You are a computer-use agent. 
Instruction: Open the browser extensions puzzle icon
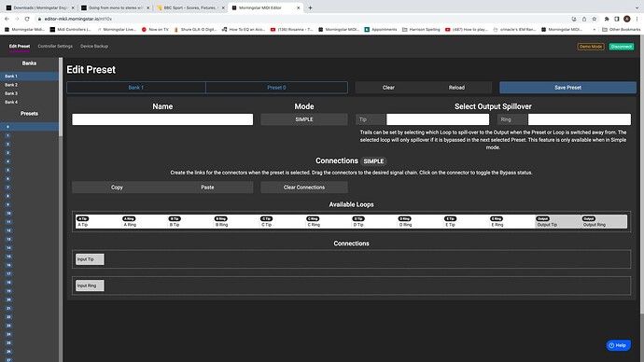607,19
